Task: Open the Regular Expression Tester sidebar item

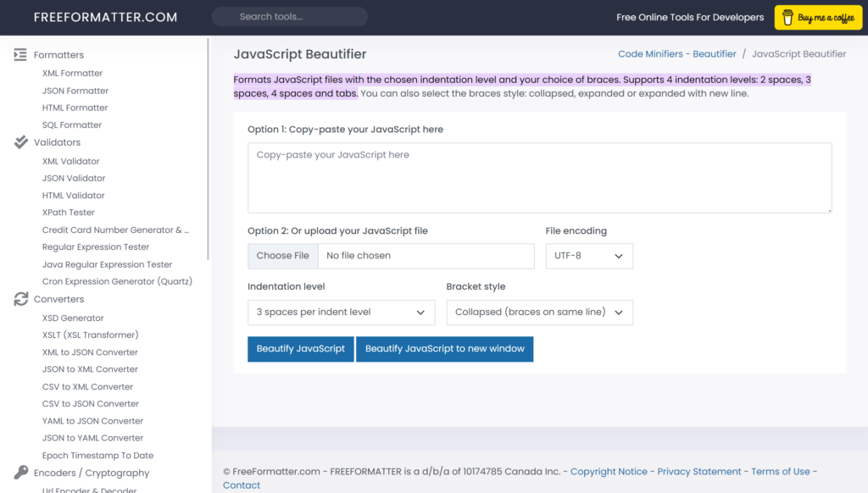Action: pyautogui.click(x=96, y=246)
